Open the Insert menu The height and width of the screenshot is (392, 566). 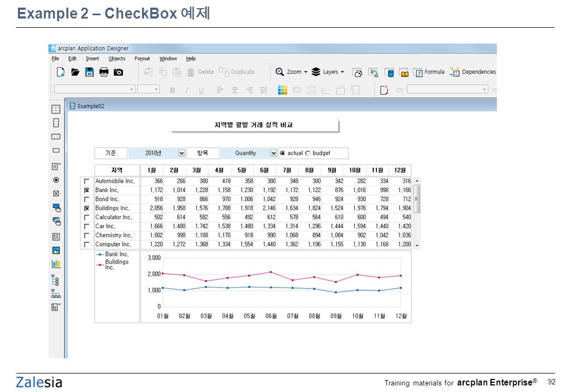coord(93,58)
